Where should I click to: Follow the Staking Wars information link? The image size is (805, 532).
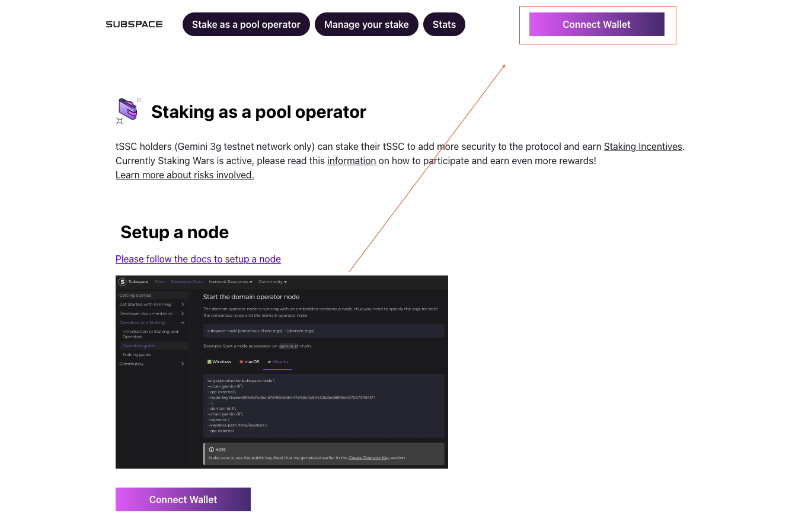click(x=352, y=161)
